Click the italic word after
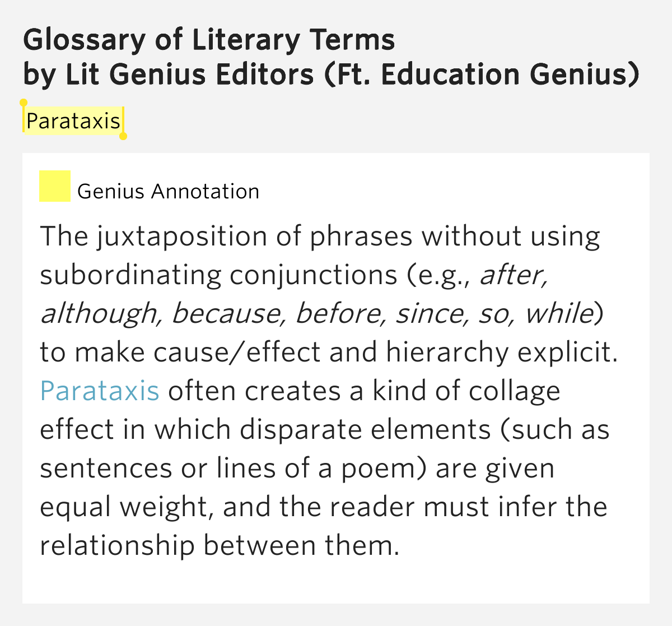The image size is (672, 626). pyautogui.click(x=513, y=275)
